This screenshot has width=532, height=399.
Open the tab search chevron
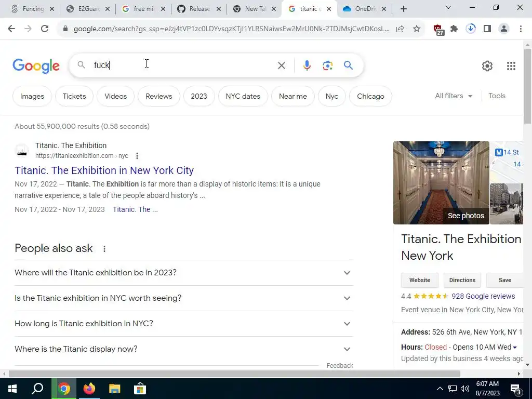coord(448,7)
